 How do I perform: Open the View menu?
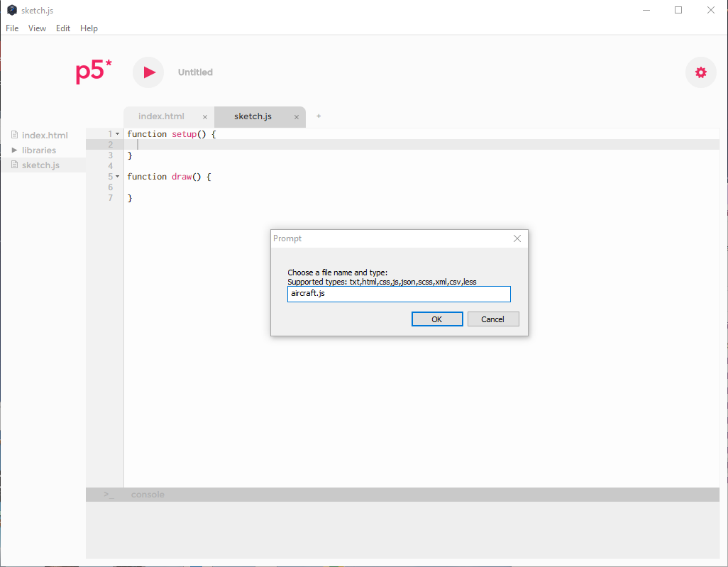click(37, 28)
